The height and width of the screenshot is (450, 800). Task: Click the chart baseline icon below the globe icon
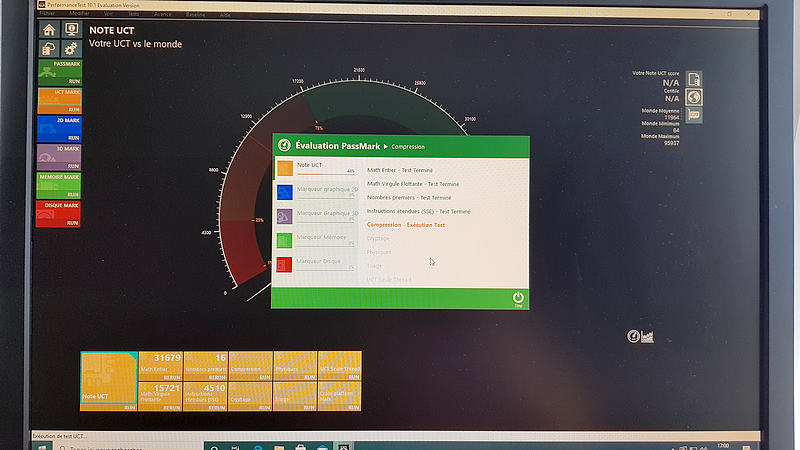[694, 115]
